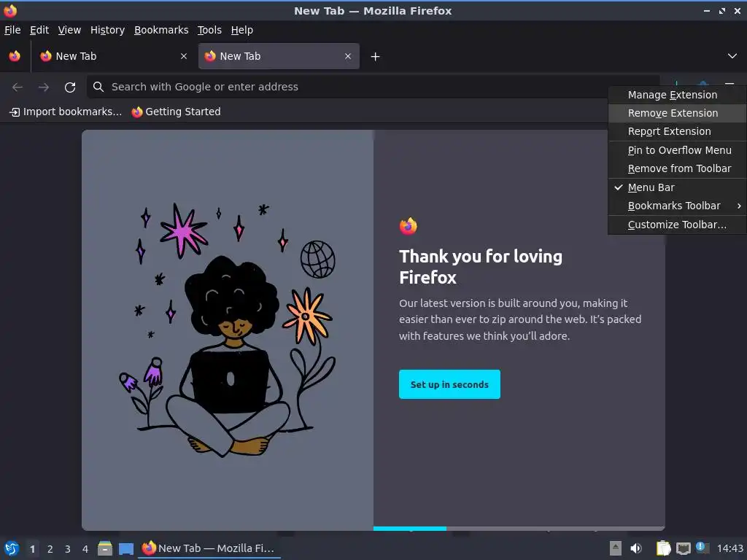The height and width of the screenshot is (560, 747).
Task: Click the removable media eject tray icon
Action: click(616, 548)
